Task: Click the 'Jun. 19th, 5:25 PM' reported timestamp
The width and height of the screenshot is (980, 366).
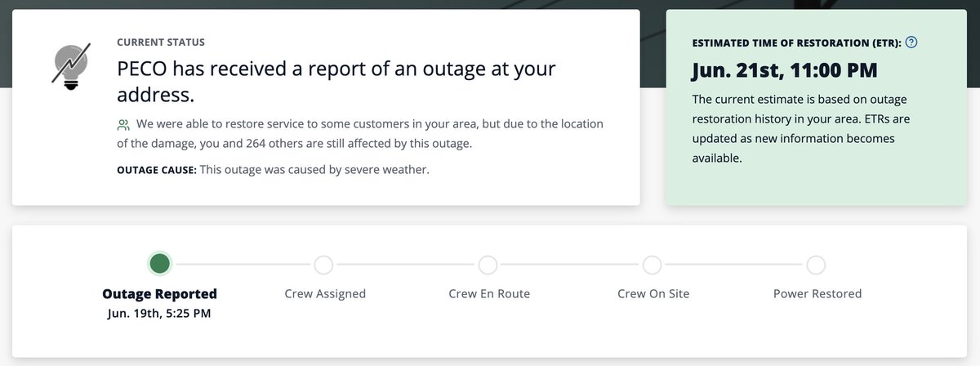Action: point(159,313)
